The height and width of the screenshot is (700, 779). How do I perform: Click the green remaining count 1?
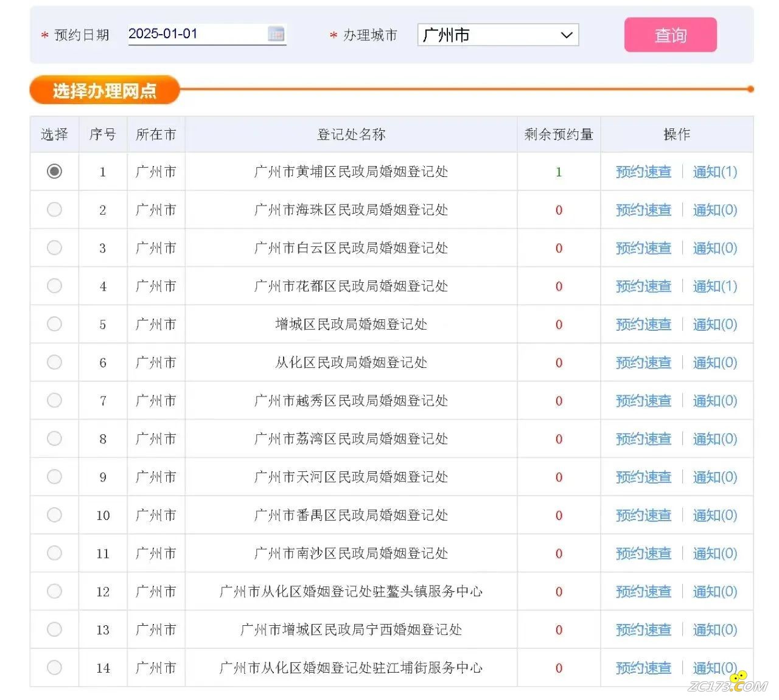point(559,172)
